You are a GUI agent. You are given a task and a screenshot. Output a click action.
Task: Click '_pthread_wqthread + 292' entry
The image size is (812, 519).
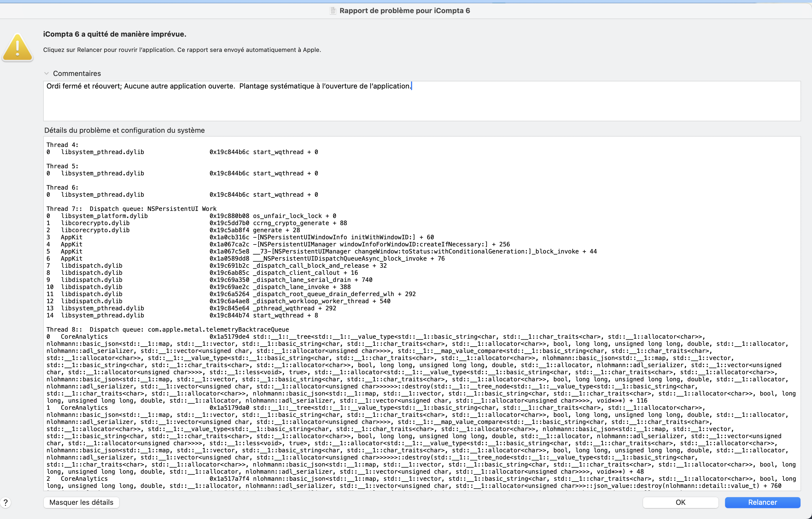tap(294, 308)
